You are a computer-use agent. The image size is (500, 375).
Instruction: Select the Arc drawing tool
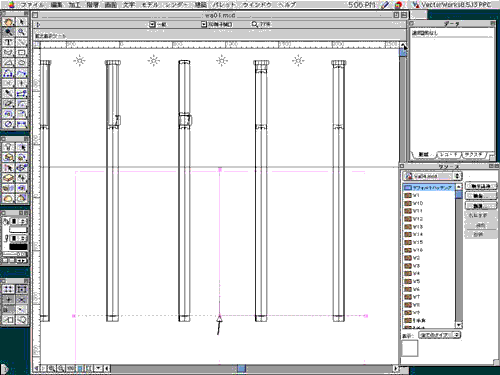pyautogui.click(x=8, y=63)
